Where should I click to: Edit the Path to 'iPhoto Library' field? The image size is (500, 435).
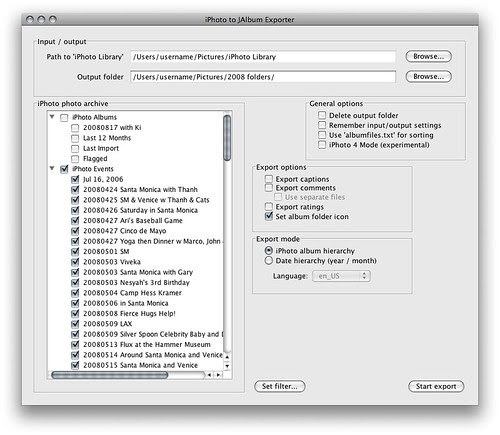[x=263, y=57]
